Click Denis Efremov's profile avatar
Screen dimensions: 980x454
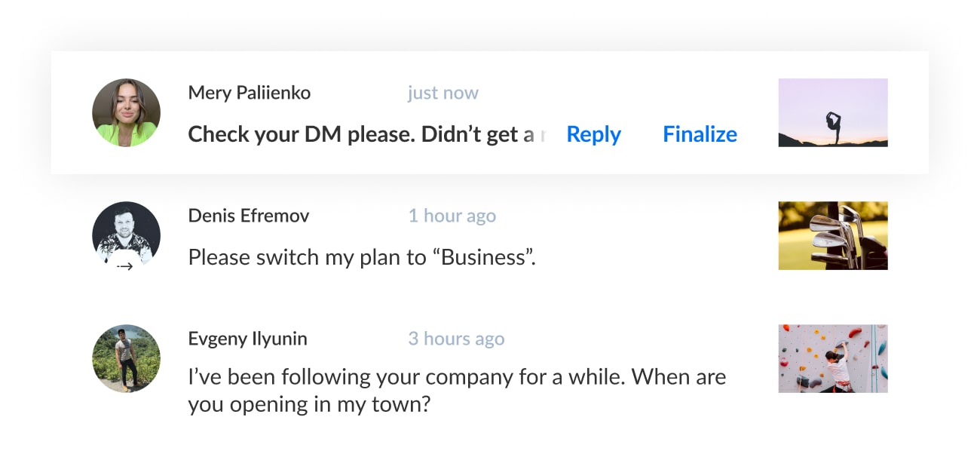(x=126, y=234)
